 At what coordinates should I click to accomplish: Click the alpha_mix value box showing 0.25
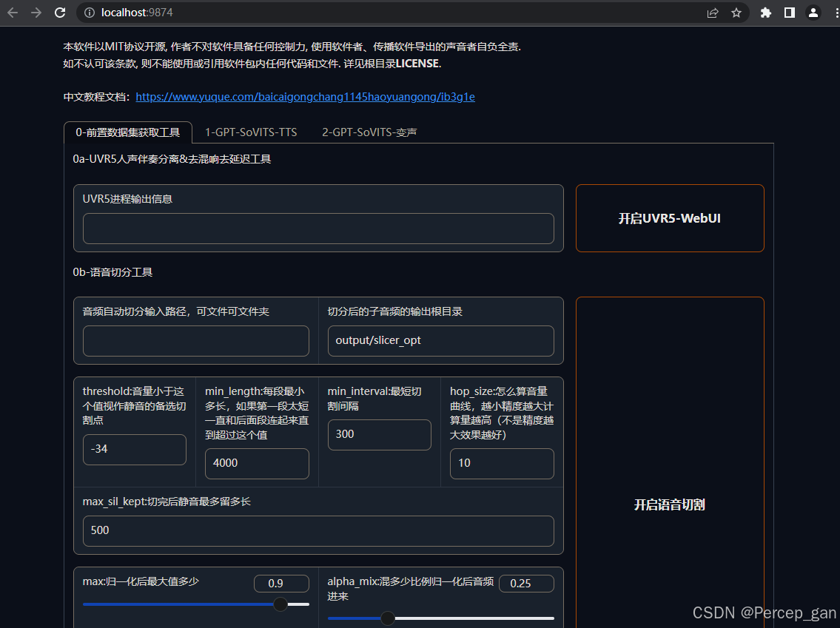[x=526, y=584]
